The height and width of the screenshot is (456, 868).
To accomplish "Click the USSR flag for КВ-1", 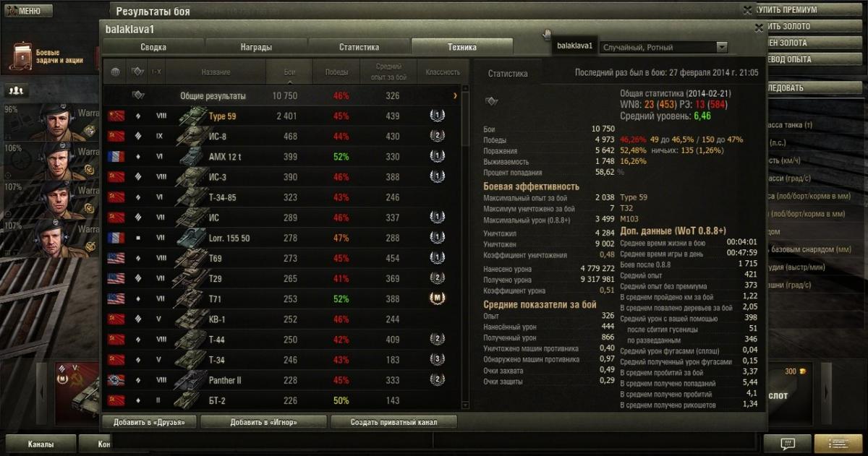I will point(116,319).
